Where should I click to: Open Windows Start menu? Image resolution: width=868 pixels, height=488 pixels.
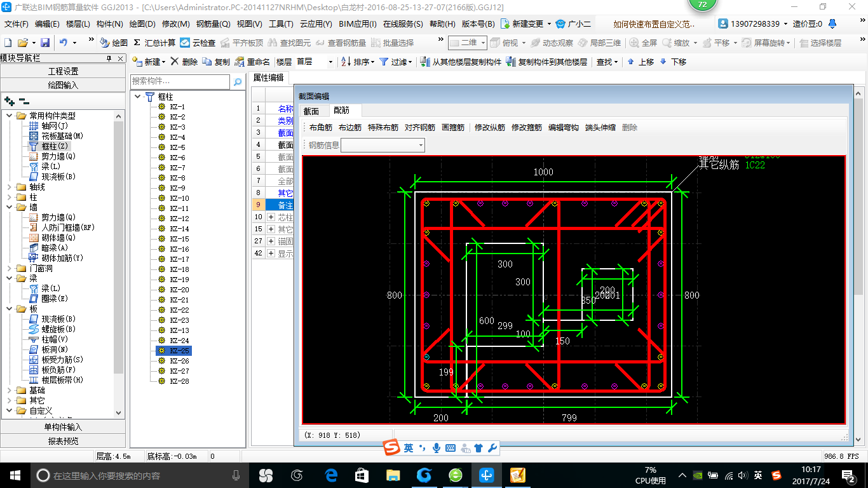(15, 475)
